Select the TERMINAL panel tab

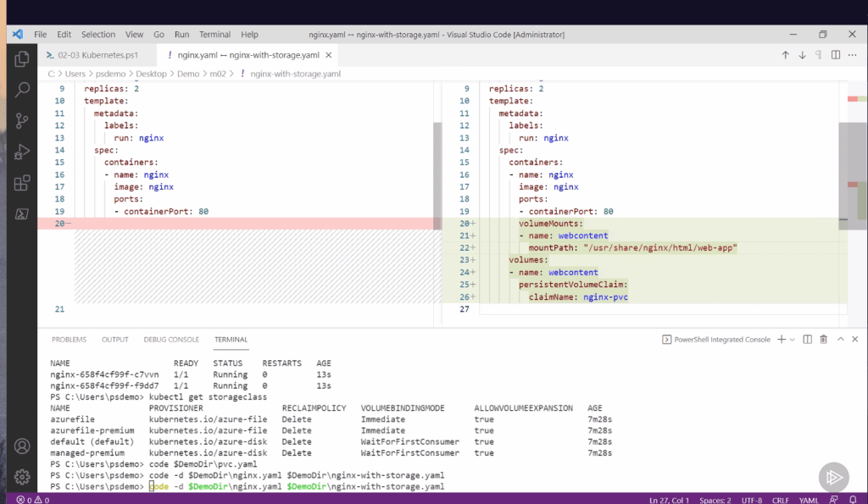[x=231, y=339]
